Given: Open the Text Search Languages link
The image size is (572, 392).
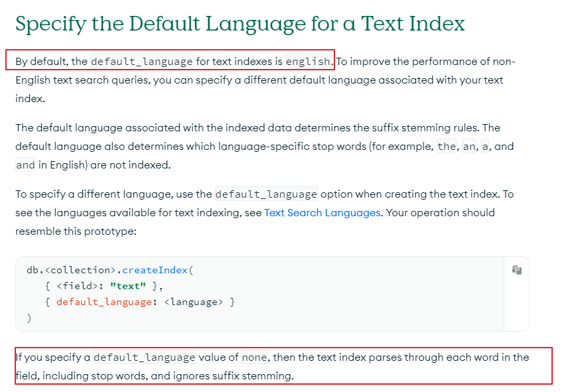Looking at the screenshot, I should point(322,213).
